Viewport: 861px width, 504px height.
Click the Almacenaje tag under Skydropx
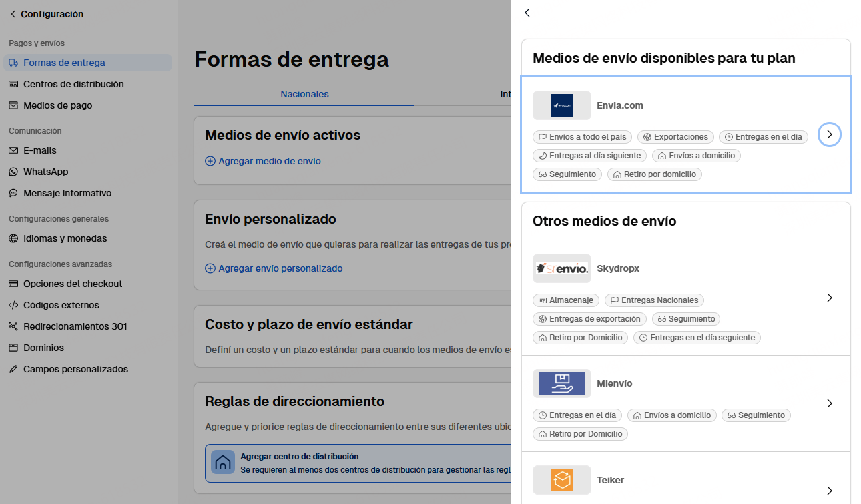[566, 300]
